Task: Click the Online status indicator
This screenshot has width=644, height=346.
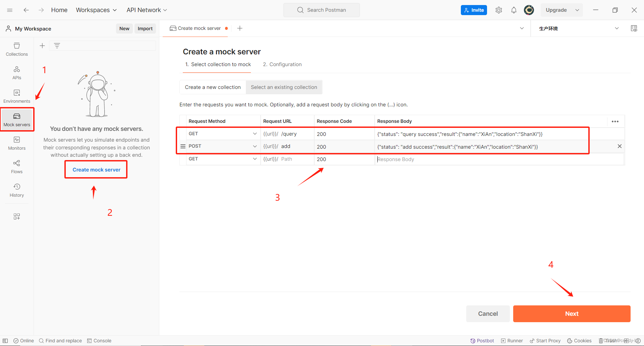Action: (23, 341)
